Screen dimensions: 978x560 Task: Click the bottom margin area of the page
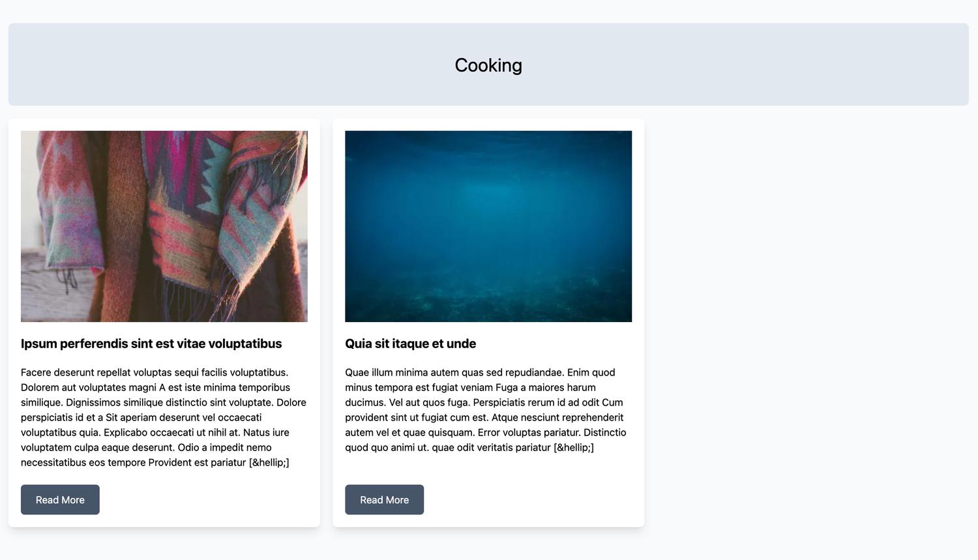click(x=488, y=548)
